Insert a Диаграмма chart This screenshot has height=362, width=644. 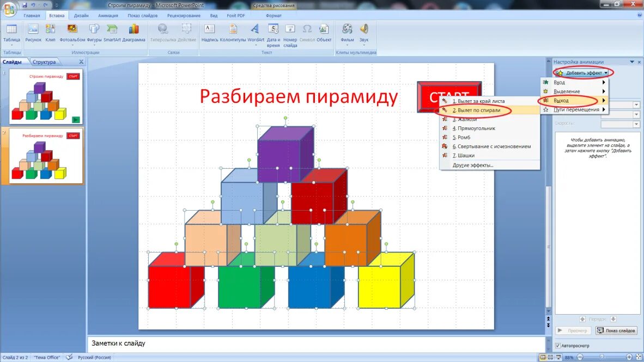pyautogui.click(x=133, y=33)
